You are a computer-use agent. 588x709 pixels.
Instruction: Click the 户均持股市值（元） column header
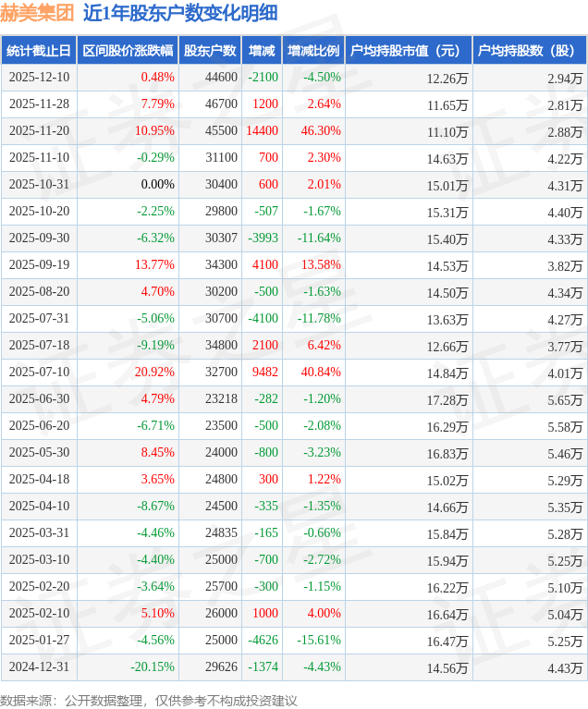407,51
